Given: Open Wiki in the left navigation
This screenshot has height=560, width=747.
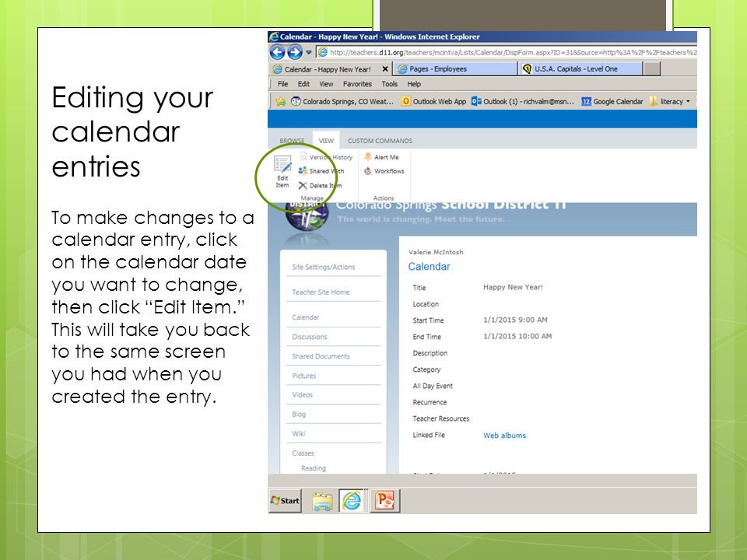Looking at the screenshot, I should point(299,434).
